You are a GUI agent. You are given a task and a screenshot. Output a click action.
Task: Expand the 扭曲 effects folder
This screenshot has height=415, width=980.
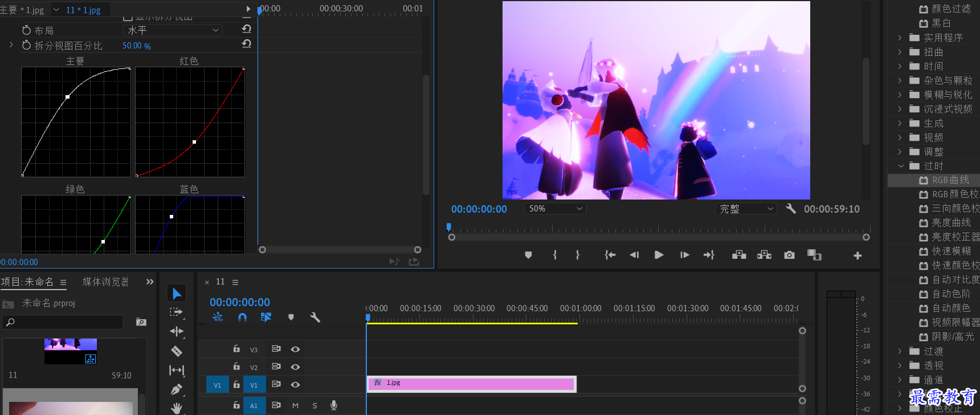(x=900, y=52)
